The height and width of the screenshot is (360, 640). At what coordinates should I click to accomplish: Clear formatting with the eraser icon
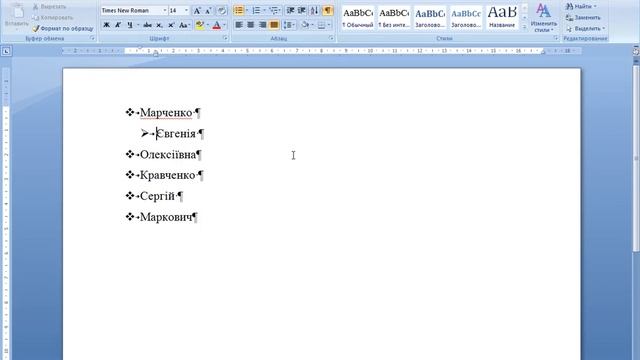(222, 11)
